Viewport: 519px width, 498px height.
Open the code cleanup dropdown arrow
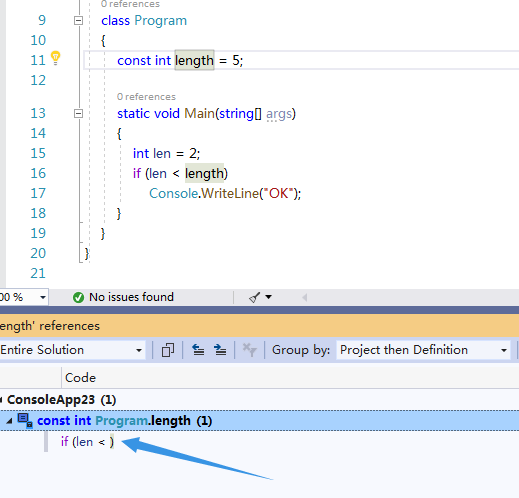point(269,297)
